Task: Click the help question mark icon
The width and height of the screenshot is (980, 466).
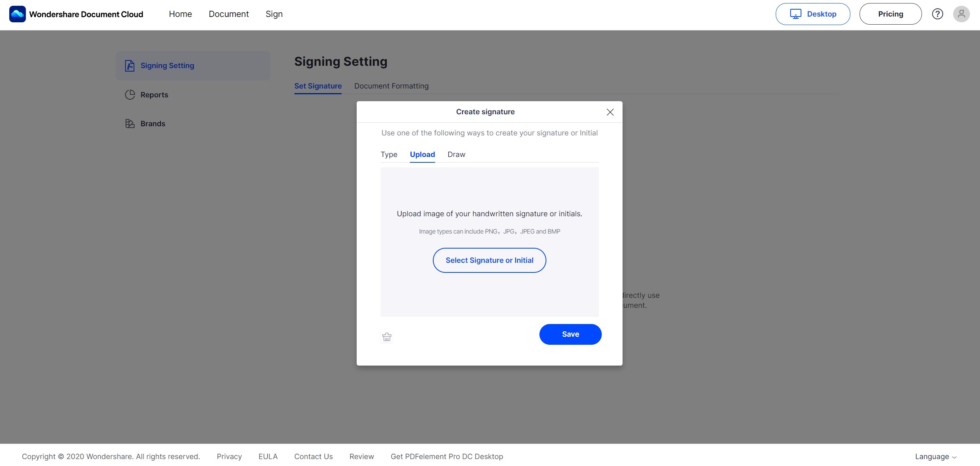Action: click(937, 14)
